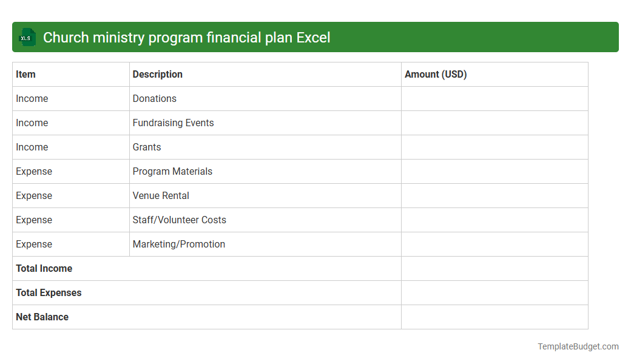Click the Total Income row label
Screen dimensions: 631x364
click(44, 268)
